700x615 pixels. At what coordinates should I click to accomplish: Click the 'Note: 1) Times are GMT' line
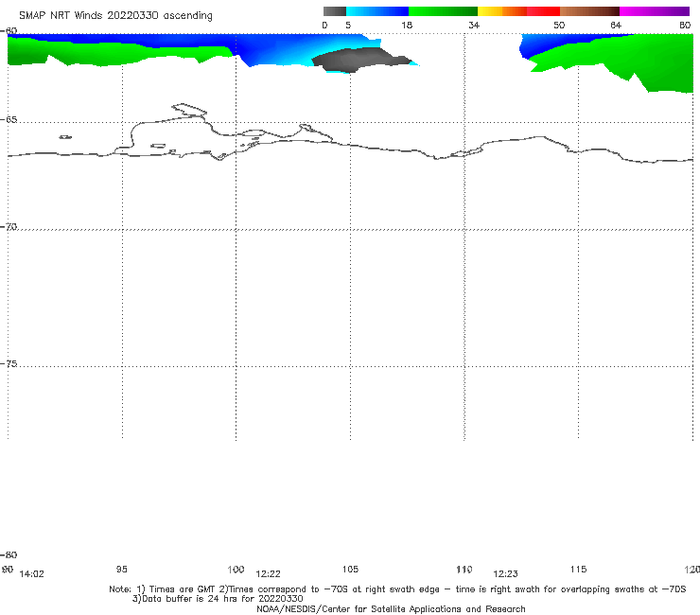[397, 589]
